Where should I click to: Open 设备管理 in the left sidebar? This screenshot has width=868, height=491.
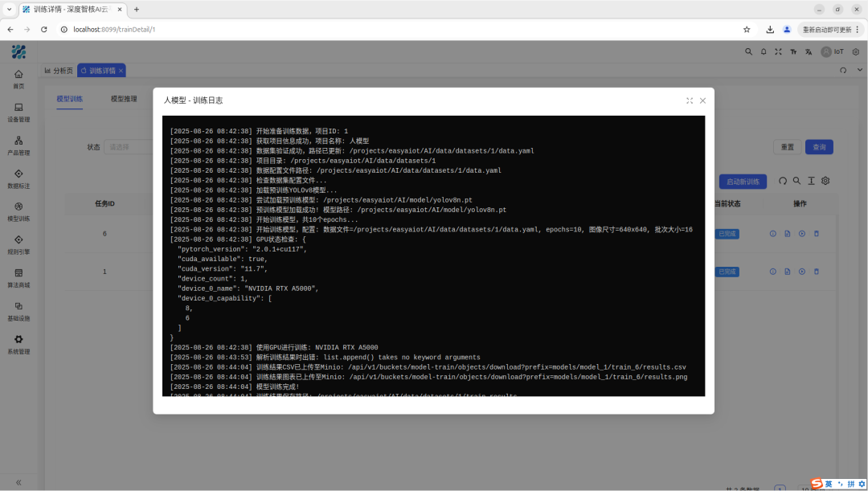click(x=18, y=112)
